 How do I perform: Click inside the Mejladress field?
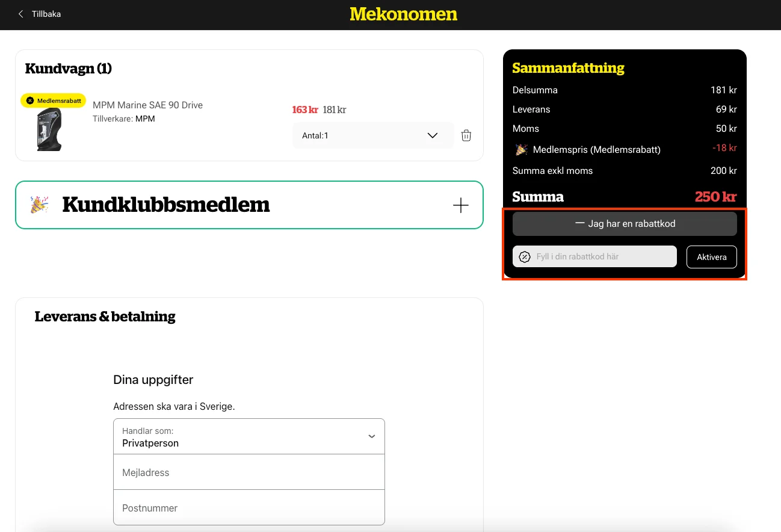[248, 472]
